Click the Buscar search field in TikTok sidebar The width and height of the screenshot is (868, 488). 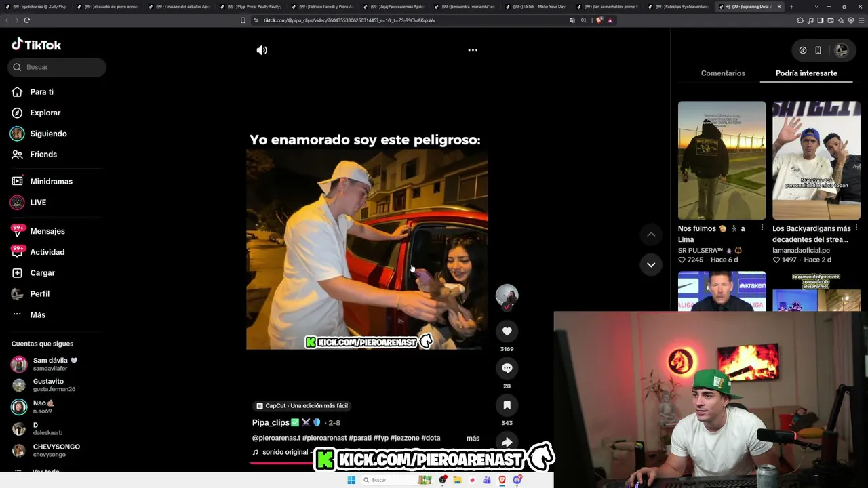tap(58, 67)
